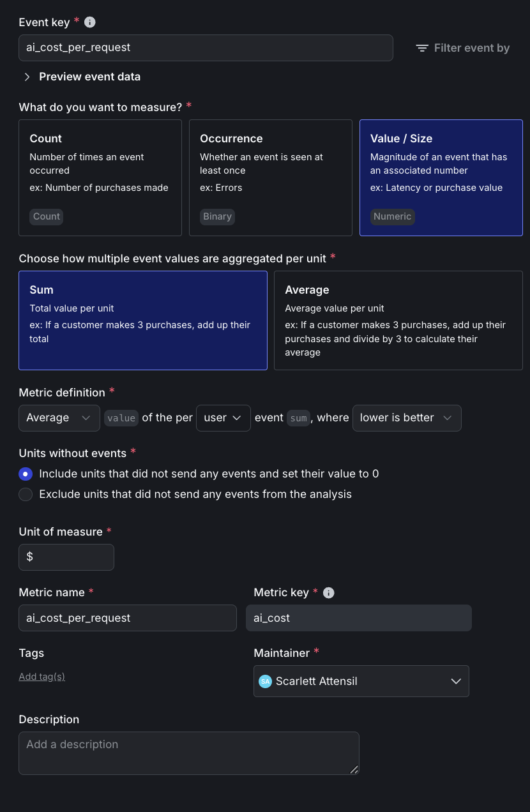Select Include units without events radio
Viewport: 530px width, 812px height.
[26, 474]
